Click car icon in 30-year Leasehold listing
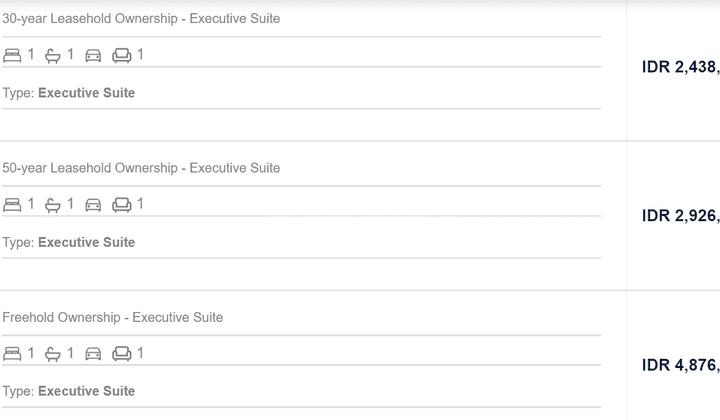The height and width of the screenshot is (420, 720). click(93, 56)
